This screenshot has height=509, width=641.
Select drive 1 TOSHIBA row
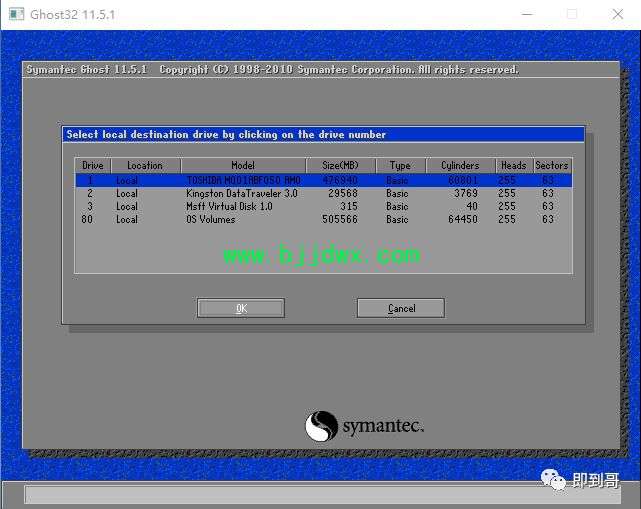pyautogui.click(x=324, y=180)
